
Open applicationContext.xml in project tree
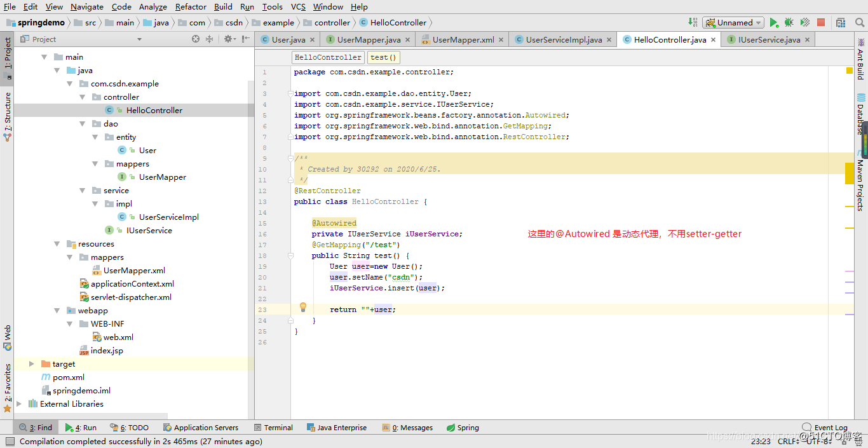[x=132, y=284]
